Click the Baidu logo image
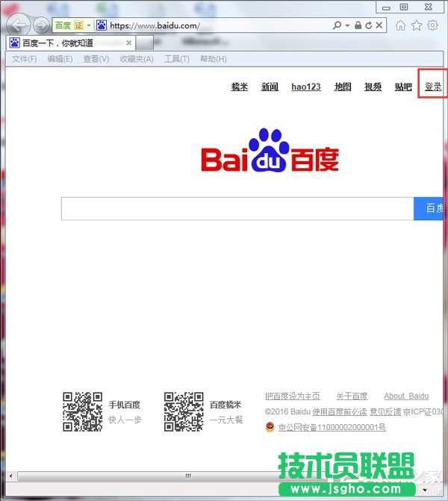Image resolution: width=448 pixels, height=501 pixels. [x=270, y=152]
